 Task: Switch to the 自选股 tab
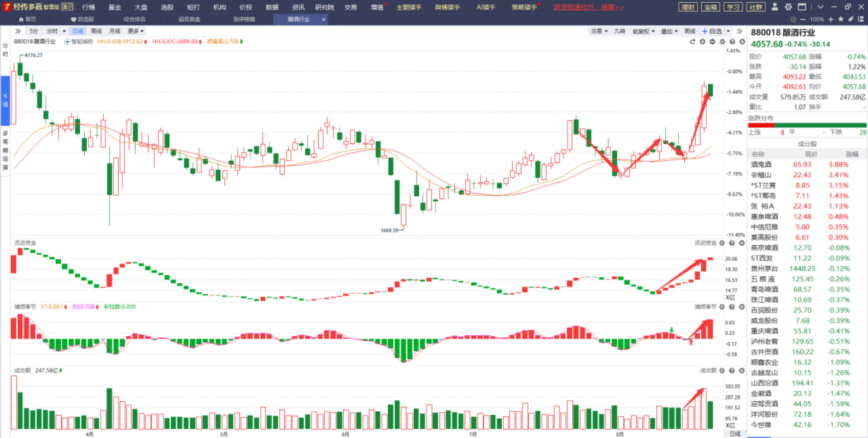83,19
